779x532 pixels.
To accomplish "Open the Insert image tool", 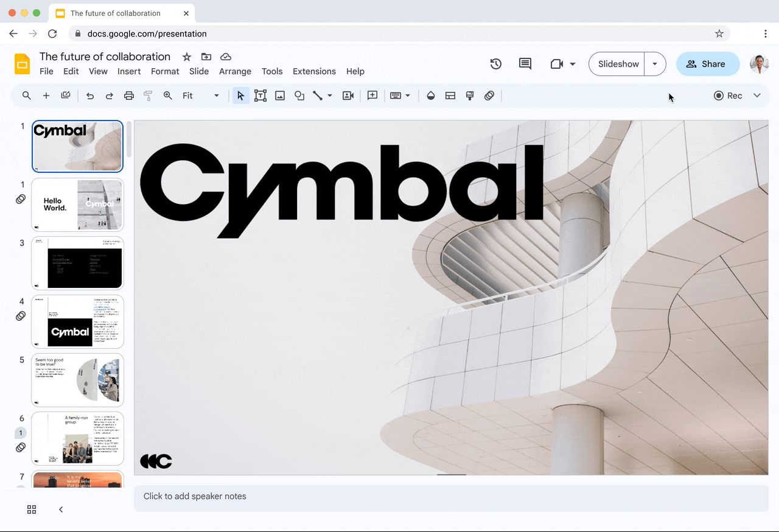I will pos(279,96).
